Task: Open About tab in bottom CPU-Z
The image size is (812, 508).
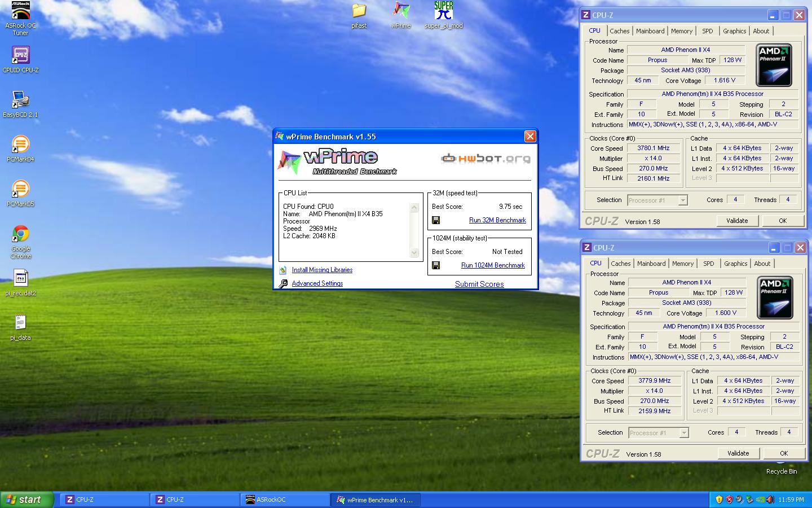Action: click(x=762, y=264)
